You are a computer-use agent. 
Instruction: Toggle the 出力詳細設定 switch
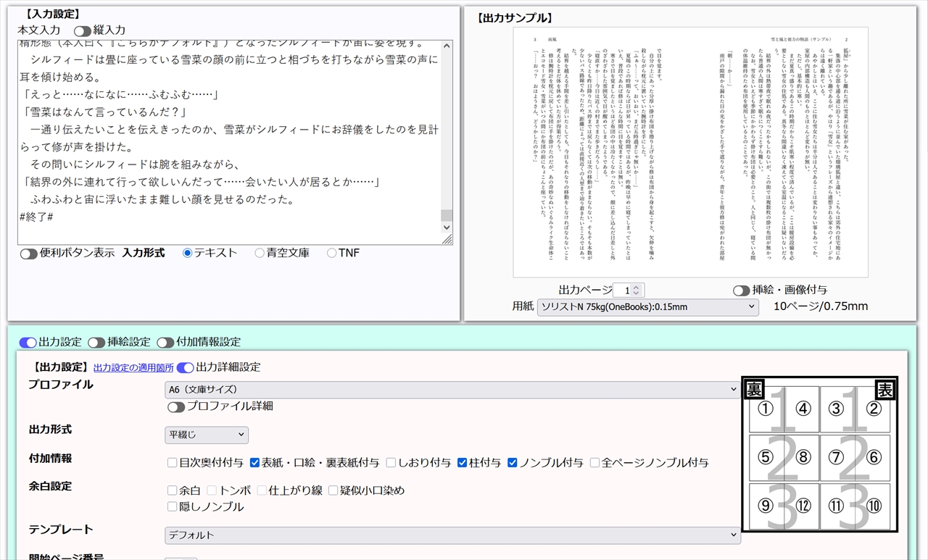[186, 368]
